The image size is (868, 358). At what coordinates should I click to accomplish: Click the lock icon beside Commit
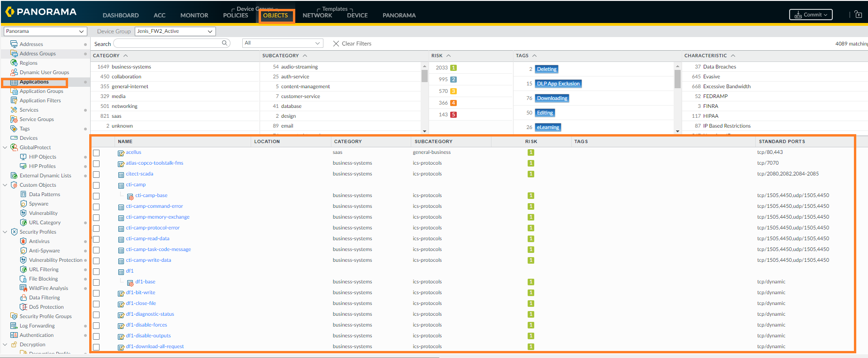(x=858, y=15)
